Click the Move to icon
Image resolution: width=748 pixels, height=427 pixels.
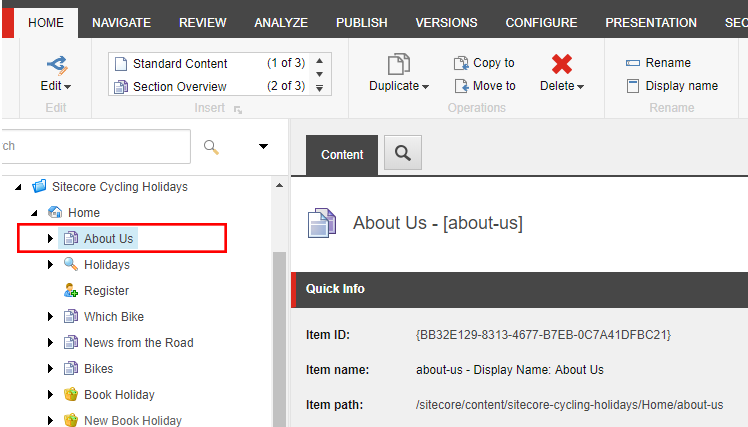tap(461, 86)
